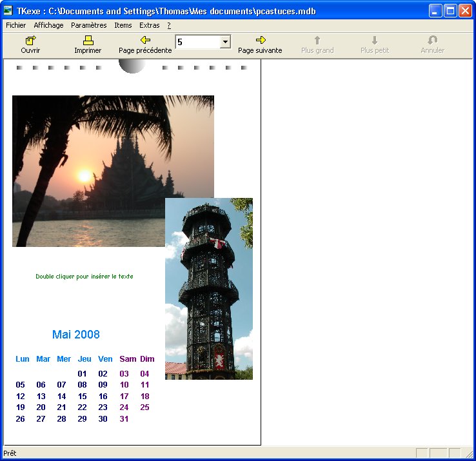
Task: Click the 'Dim' weekday header
Action: [x=147, y=359]
